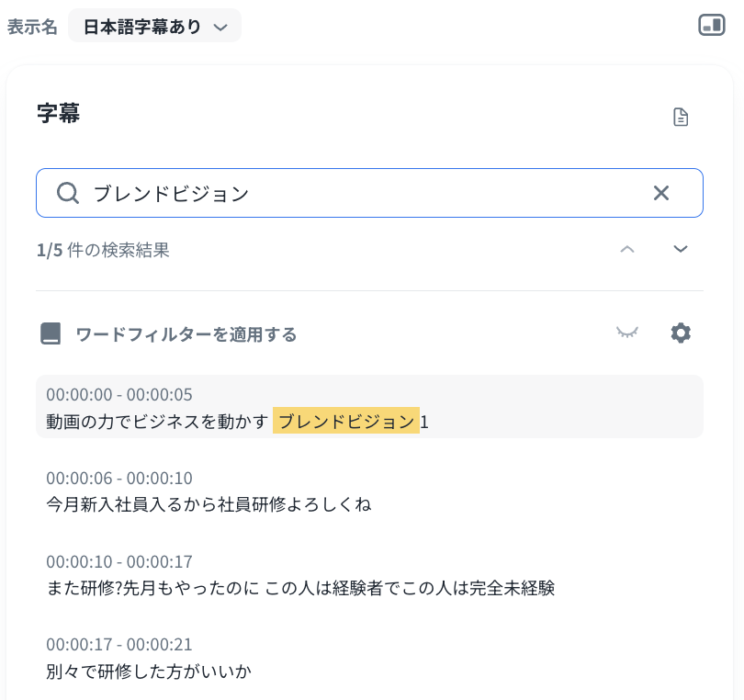Screen dimensions: 744x700
Task: Click the word filter book icon
Action: point(51,333)
